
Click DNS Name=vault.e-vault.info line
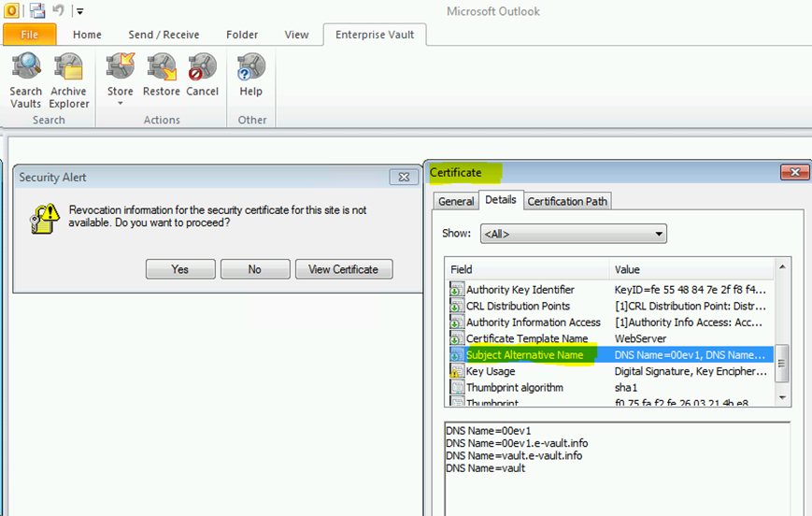[x=514, y=456]
